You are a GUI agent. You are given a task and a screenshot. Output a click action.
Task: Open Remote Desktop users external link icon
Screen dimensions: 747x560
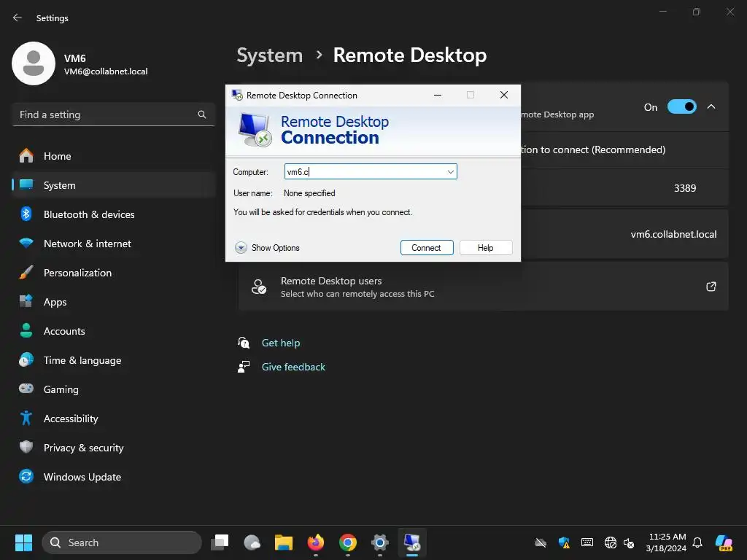pyautogui.click(x=711, y=287)
